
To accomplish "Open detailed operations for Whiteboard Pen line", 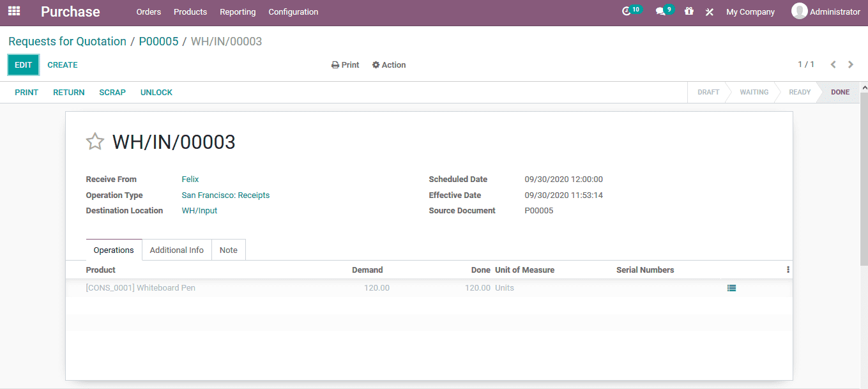I will tap(731, 287).
